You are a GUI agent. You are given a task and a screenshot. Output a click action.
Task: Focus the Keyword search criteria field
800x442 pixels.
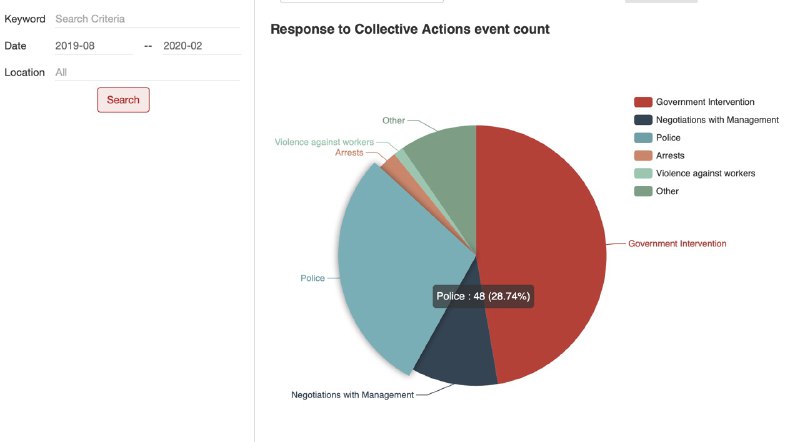pyautogui.click(x=147, y=19)
